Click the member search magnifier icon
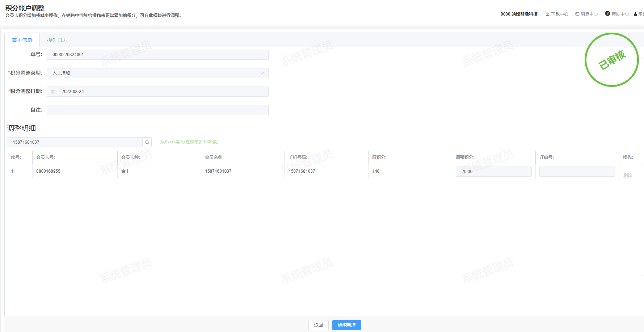Image resolution: width=644 pixels, height=332 pixels. pyautogui.click(x=147, y=142)
